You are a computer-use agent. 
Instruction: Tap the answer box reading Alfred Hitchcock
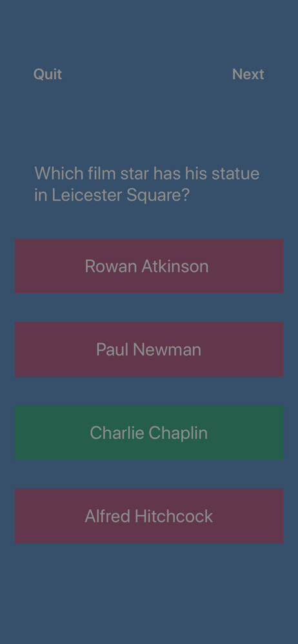tap(149, 516)
